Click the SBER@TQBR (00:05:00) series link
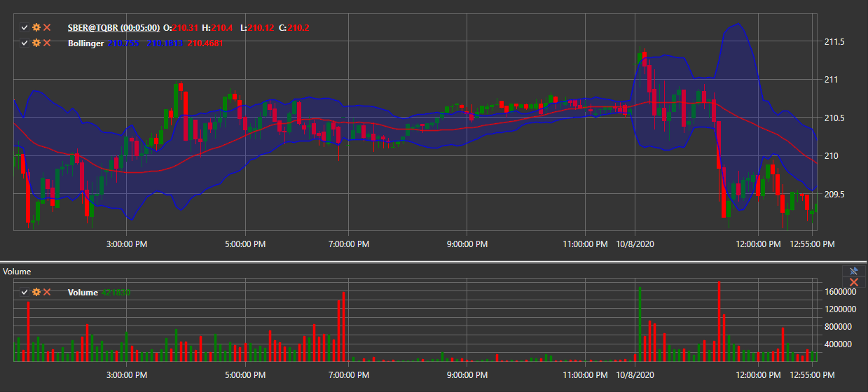Viewport: 868px width, 392px height. (113, 28)
